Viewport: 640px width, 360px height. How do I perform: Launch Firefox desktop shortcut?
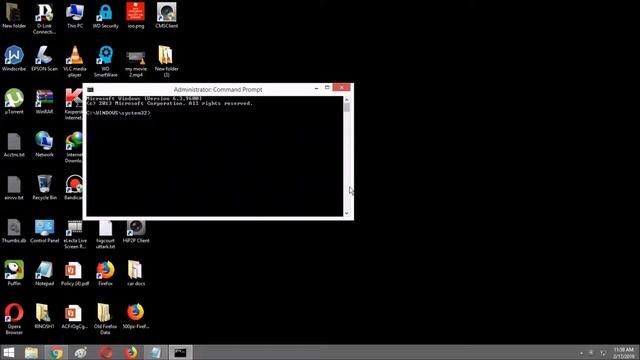click(x=105, y=273)
